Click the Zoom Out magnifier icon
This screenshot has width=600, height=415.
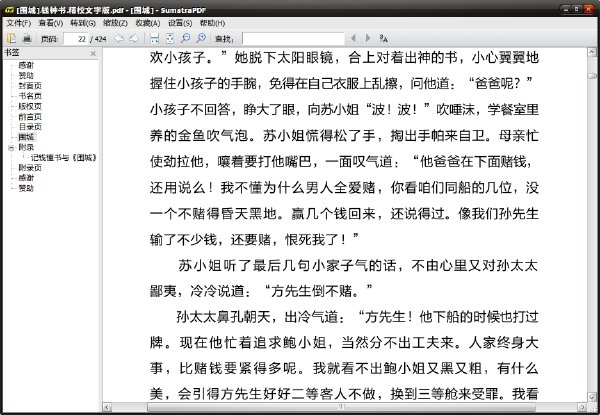[186, 38]
